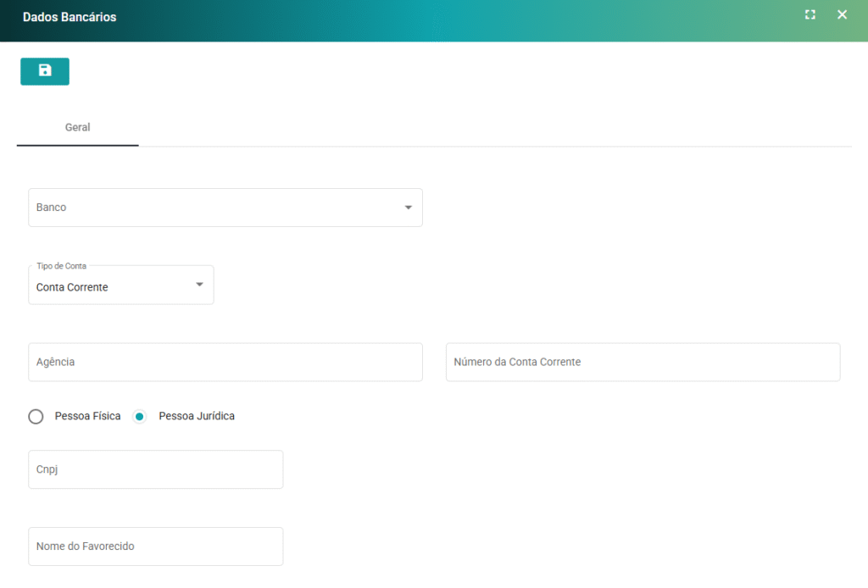Click the Número da Conta Corrente field
This screenshot has width=868, height=588.
click(643, 363)
